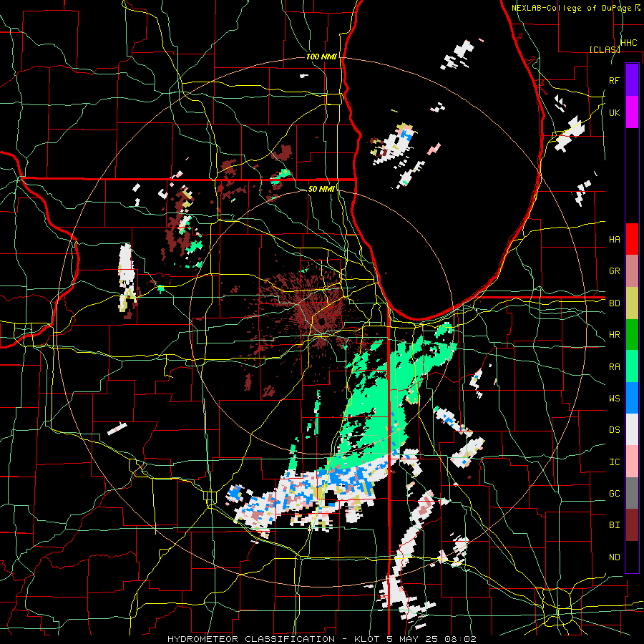
Task: Click the HHC product label
Action: point(628,43)
